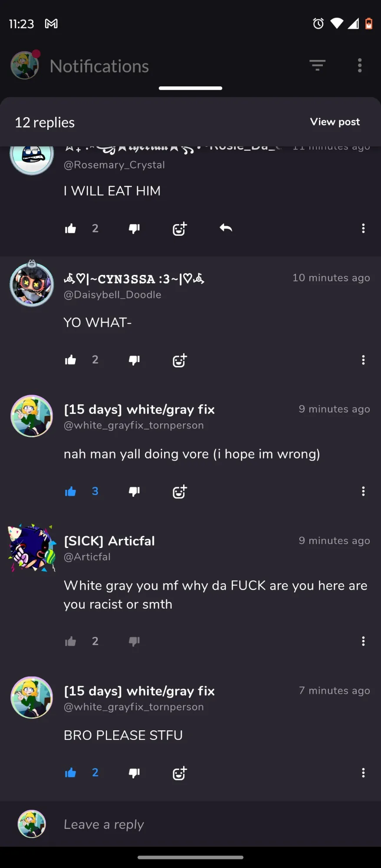Add a reaction to "YO WHAT-" comment
Screen dimensions: 381x868
click(180, 360)
